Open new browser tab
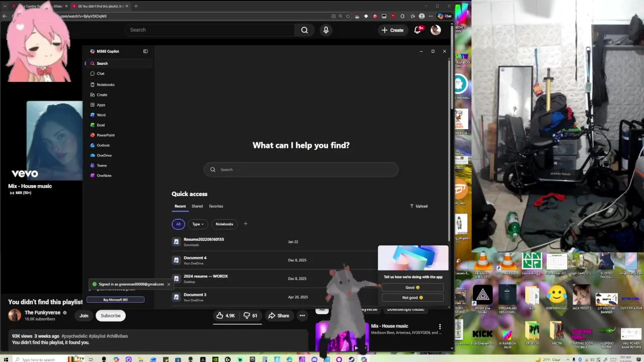 click(x=136, y=6)
